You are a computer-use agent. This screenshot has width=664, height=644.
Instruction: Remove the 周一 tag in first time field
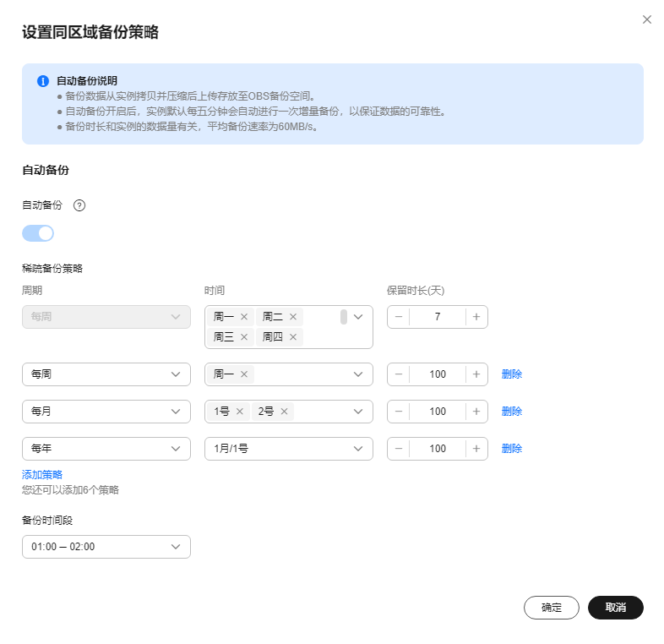[244, 317]
